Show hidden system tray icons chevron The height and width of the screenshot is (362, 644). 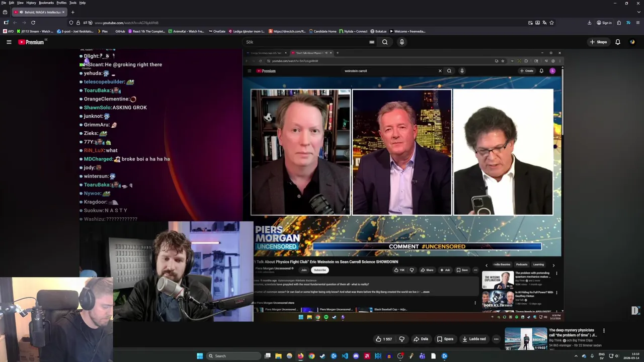576,356
